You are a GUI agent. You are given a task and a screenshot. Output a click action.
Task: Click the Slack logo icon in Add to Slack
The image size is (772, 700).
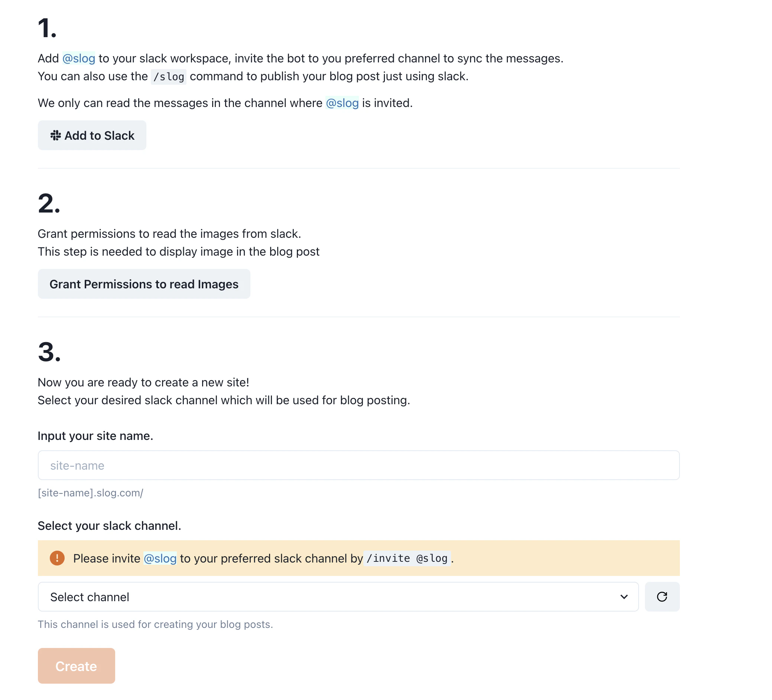[55, 136]
